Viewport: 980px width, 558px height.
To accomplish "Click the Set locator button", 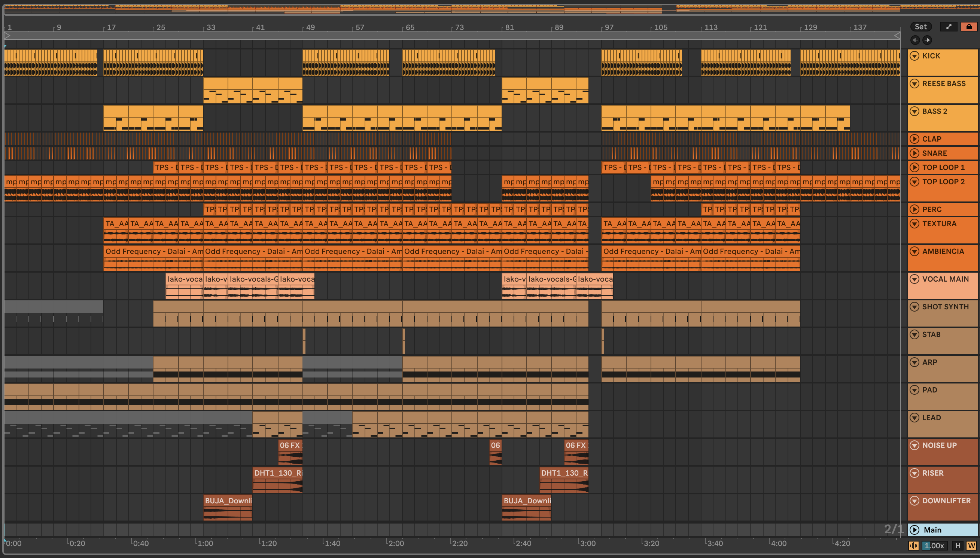I will (x=920, y=27).
